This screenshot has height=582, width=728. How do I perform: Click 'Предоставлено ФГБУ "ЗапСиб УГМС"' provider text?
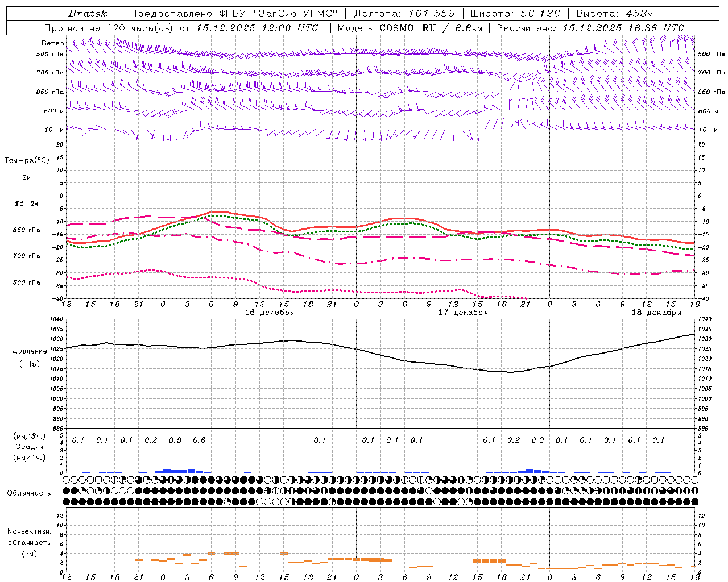tap(234, 14)
